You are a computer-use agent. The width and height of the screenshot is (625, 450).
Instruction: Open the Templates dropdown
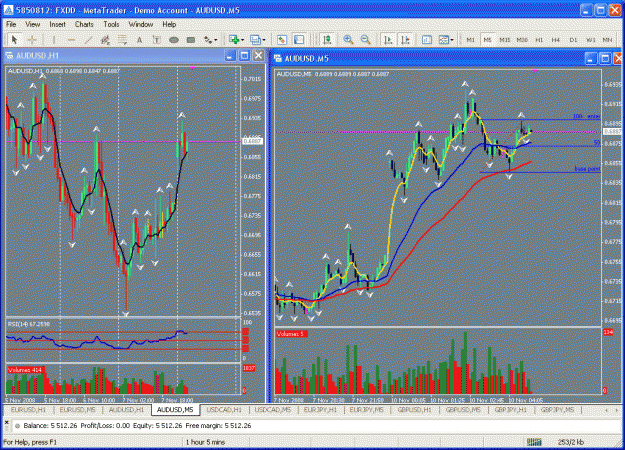(446, 40)
